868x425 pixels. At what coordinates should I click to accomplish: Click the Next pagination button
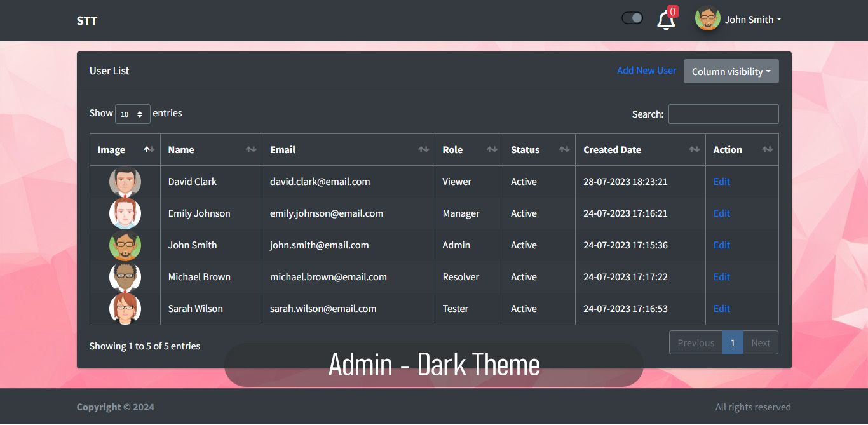(760, 343)
